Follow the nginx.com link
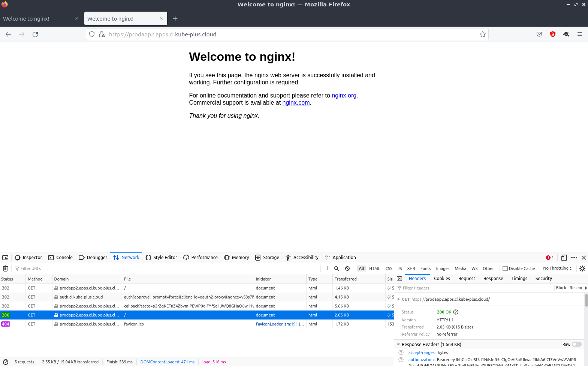This screenshot has width=588, height=366. click(296, 103)
